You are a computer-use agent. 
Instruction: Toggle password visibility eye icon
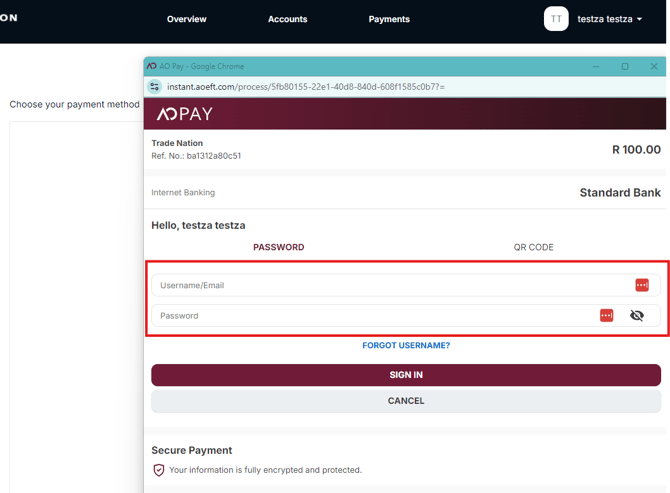(637, 315)
